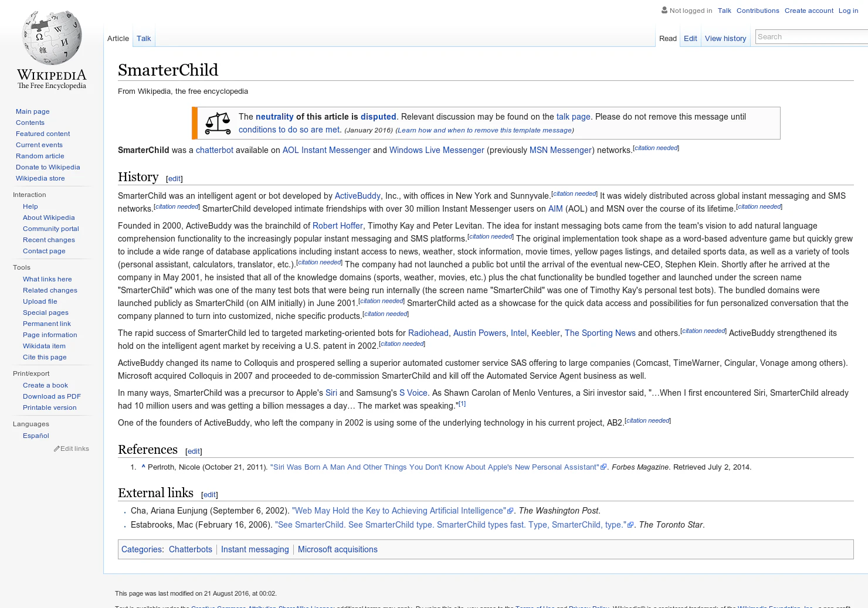The image size is (868, 608).
Task: Open the ActiveBuddy link
Action: click(x=358, y=196)
